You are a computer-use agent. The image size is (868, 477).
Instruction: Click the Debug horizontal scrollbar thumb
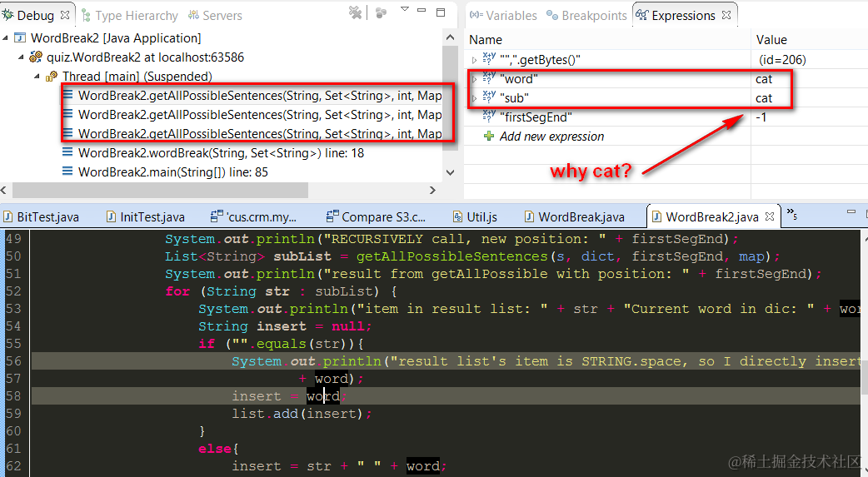point(160,191)
